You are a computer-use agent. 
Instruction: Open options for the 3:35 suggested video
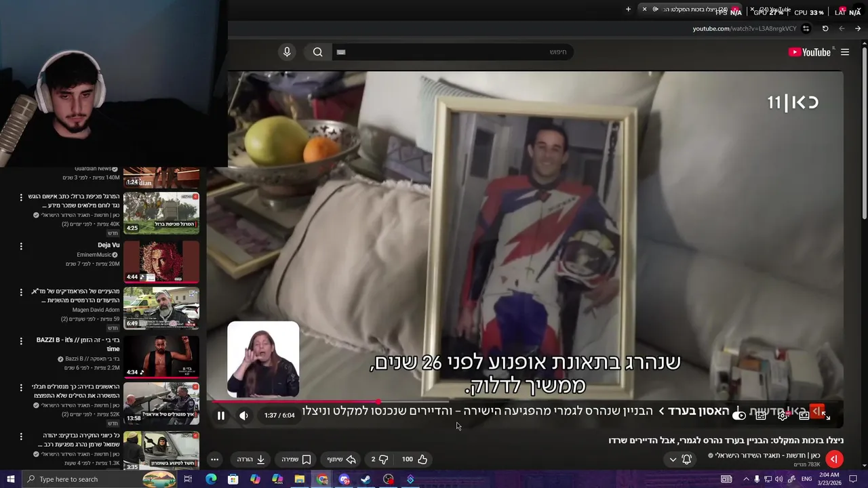coord(21,436)
